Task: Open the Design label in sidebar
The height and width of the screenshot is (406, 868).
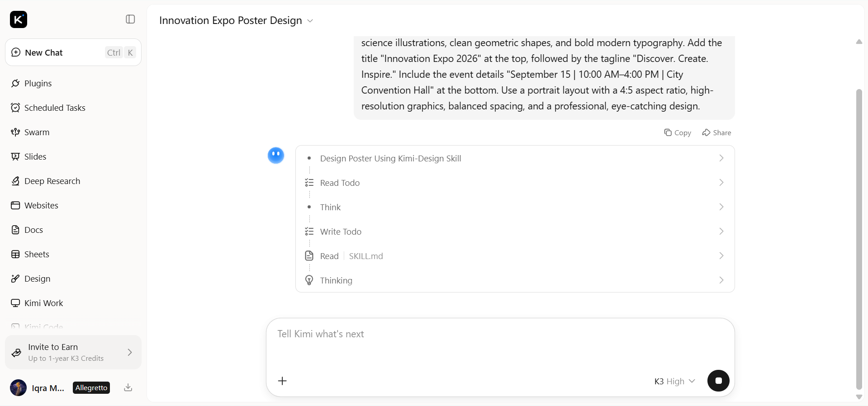Action: pos(37,279)
